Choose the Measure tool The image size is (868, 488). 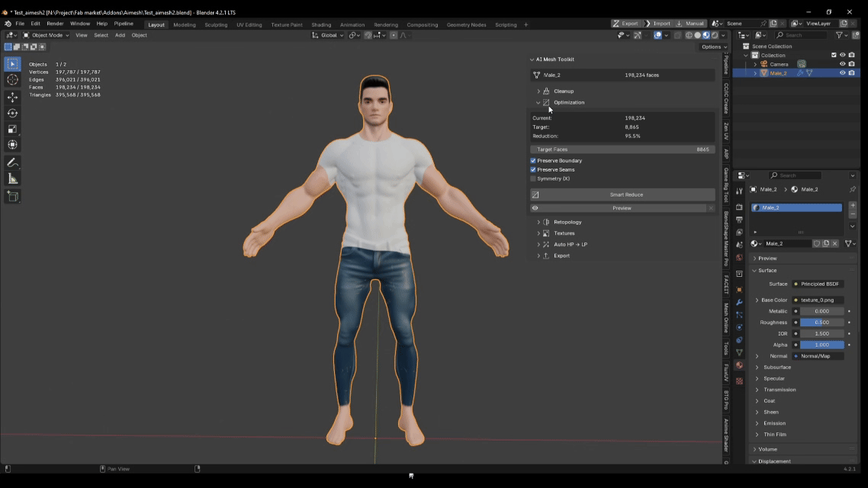(x=12, y=178)
